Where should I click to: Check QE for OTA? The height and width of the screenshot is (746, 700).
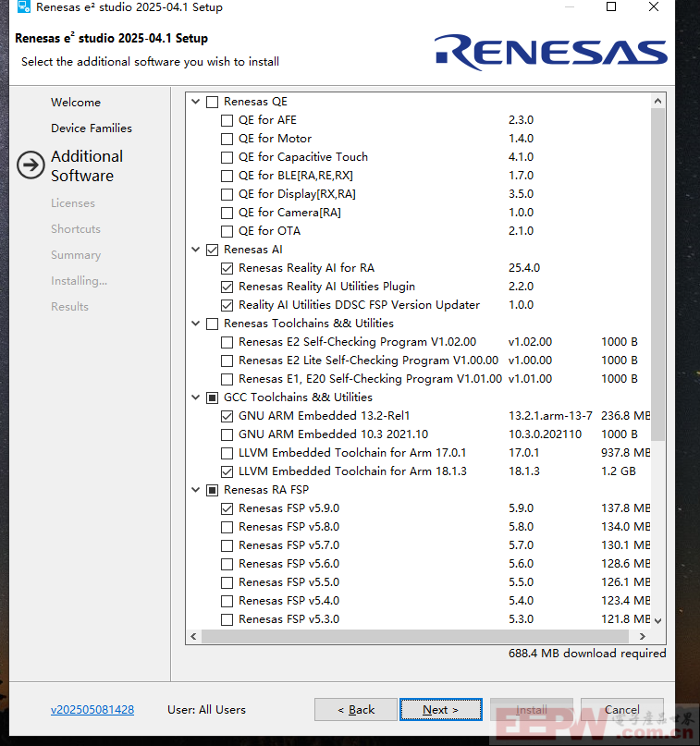pyautogui.click(x=227, y=231)
